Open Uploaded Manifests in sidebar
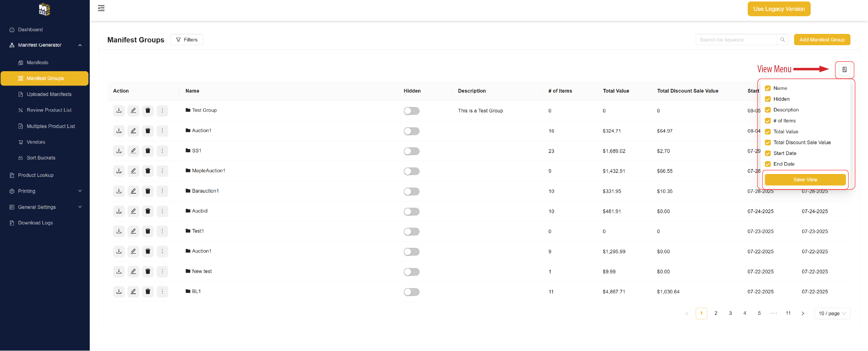Image resolution: width=868 pixels, height=351 pixels. pyautogui.click(x=49, y=94)
